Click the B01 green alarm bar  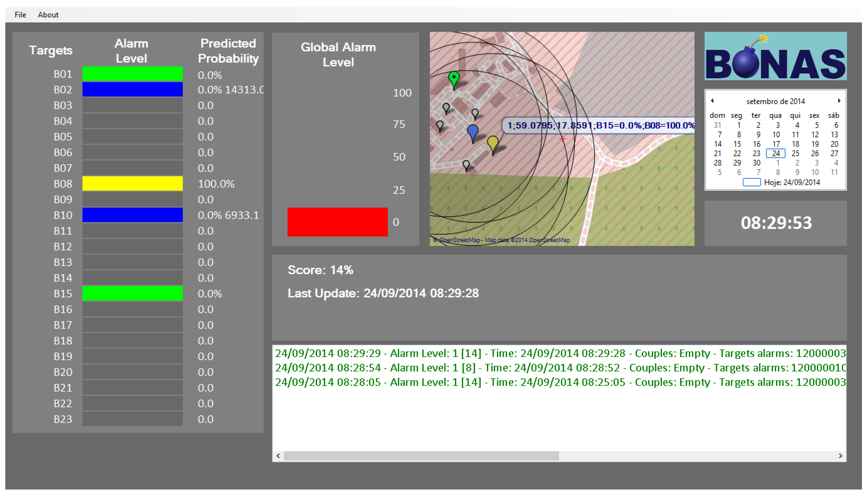(x=132, y=74)
